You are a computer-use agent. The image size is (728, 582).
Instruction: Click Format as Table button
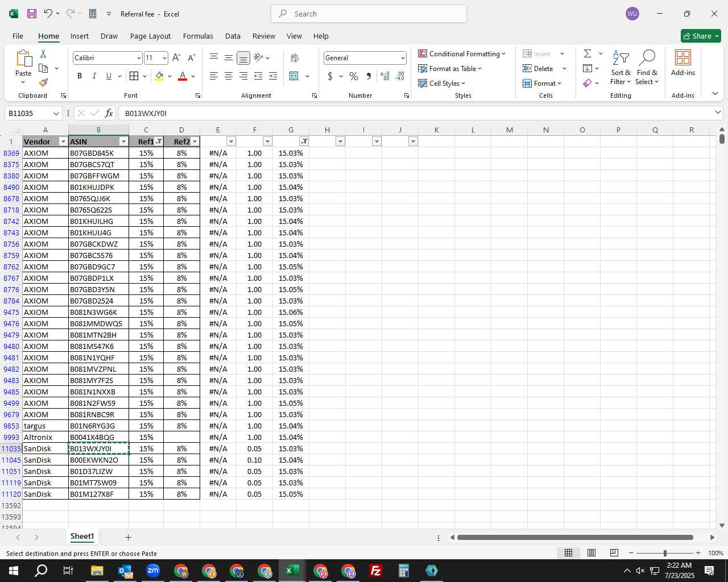450,68
